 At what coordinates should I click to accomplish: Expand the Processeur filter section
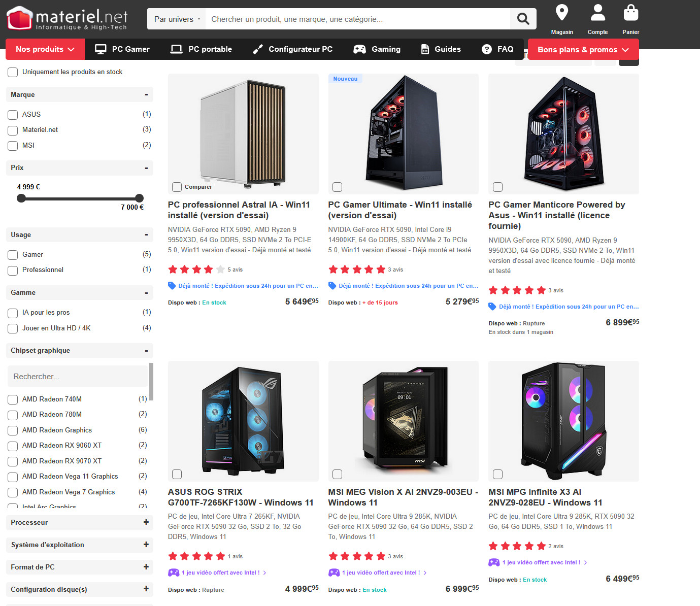[146, 522]
